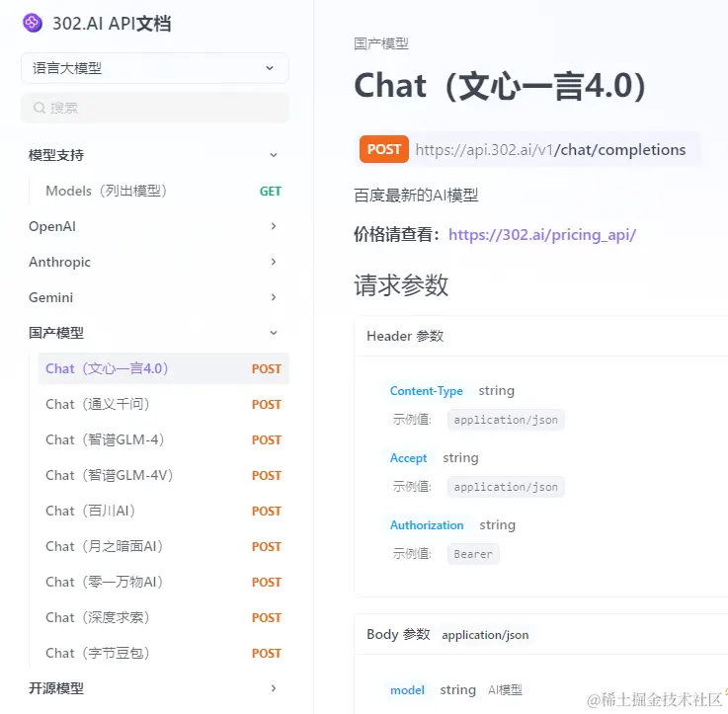This screenshot has width=728, height=714.
Task: Click the model body parameter name
Action: click(x=407, y=690)
